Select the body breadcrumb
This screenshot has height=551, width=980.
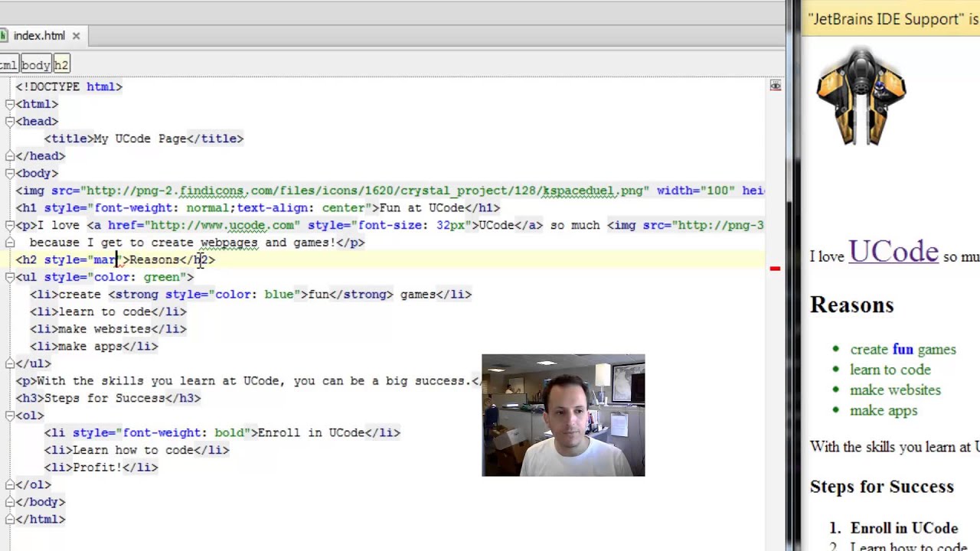click(35, 65)
